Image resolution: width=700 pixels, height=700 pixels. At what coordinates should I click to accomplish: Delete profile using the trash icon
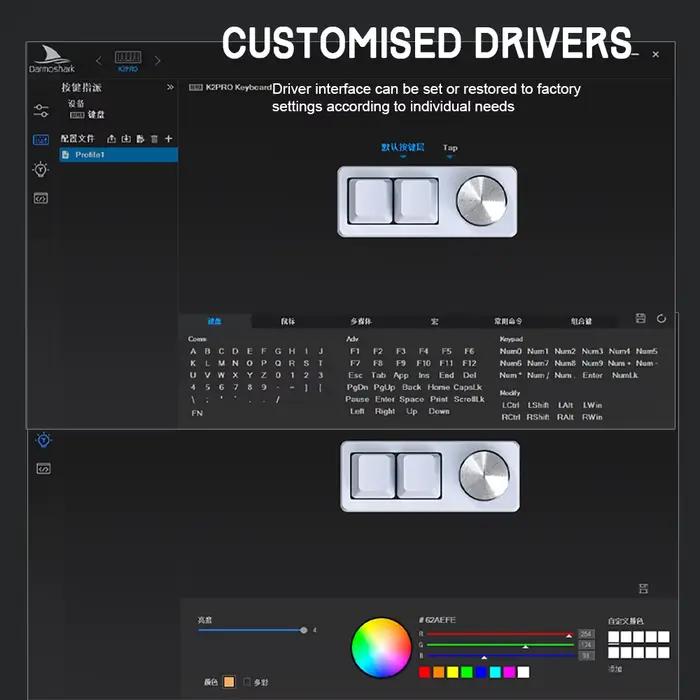154,139
